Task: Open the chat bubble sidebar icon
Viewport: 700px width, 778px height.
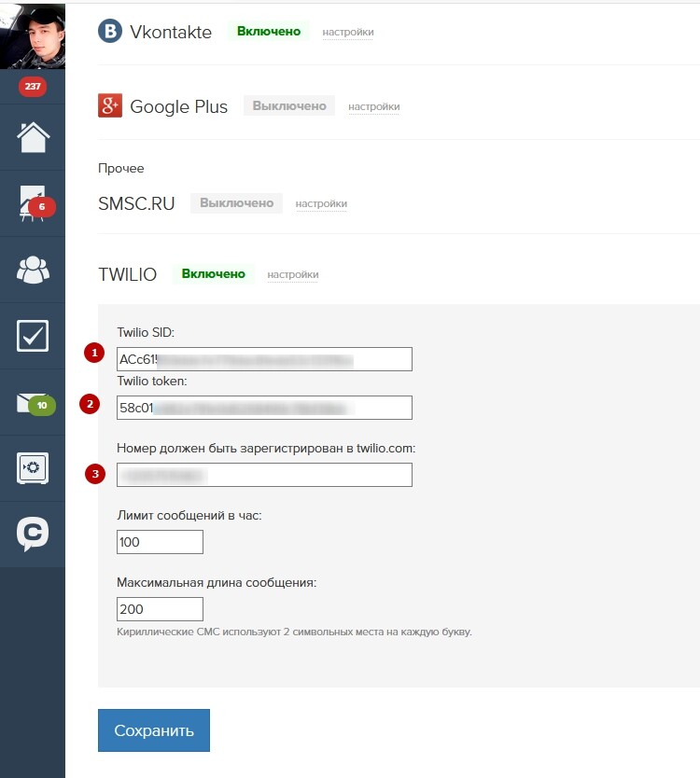Action: [33, 534]
